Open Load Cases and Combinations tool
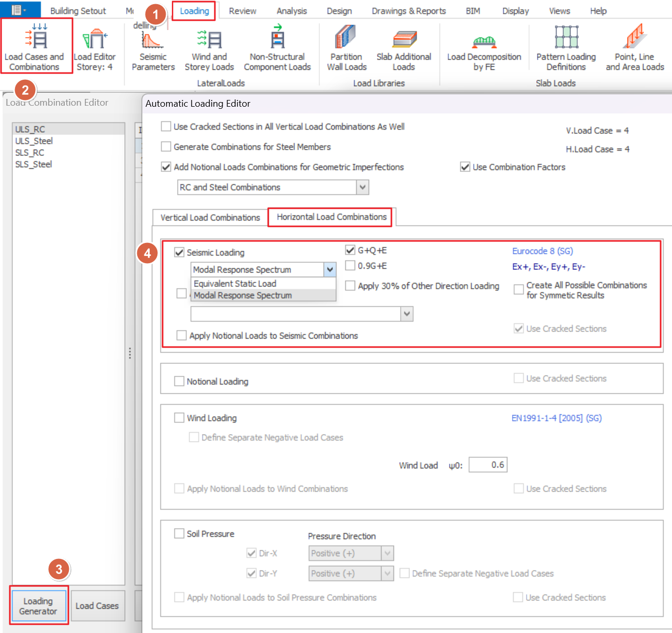 tap(35, 46)
